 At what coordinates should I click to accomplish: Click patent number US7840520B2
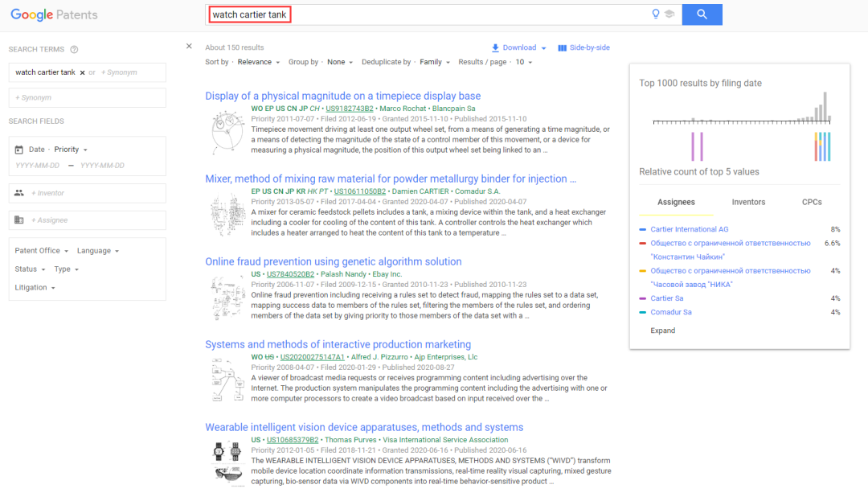pyautogui.click(x=290, y=274)
